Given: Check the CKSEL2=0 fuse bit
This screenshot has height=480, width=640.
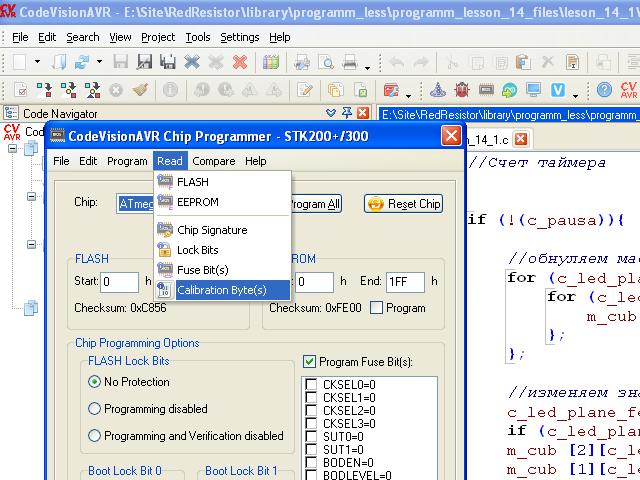Looking at the screenshot, I should coord(311,411).
